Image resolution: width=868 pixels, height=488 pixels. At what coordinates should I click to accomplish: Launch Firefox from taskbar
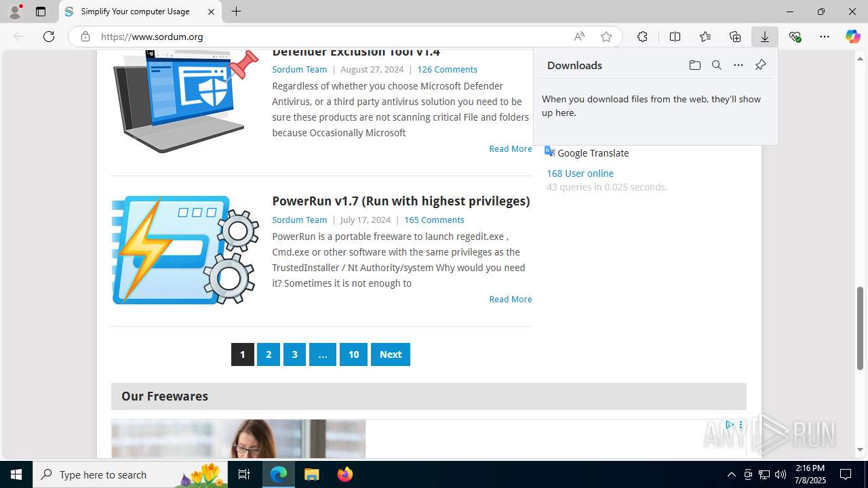(x=345, y=474)
